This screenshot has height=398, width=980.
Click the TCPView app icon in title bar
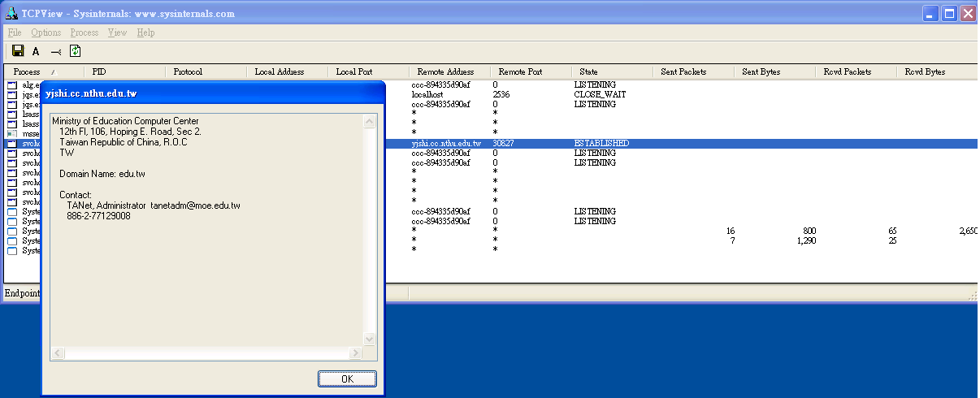[x=11, y=14]
